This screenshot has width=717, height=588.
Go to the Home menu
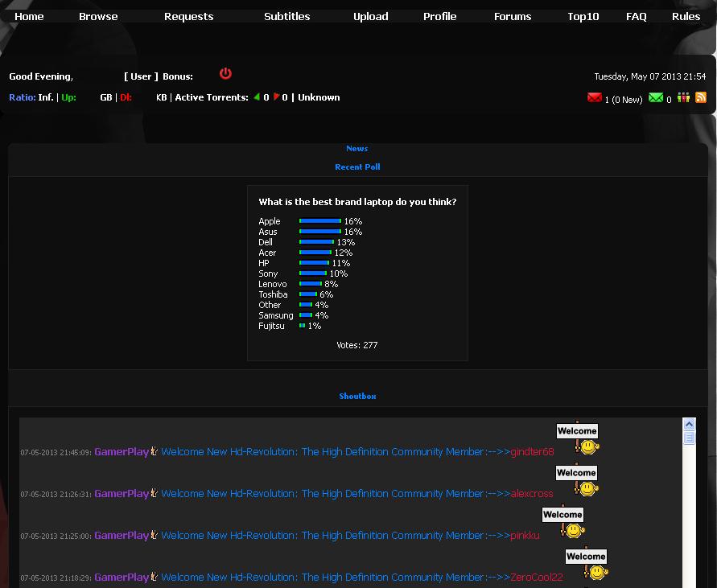click(29, 16)
